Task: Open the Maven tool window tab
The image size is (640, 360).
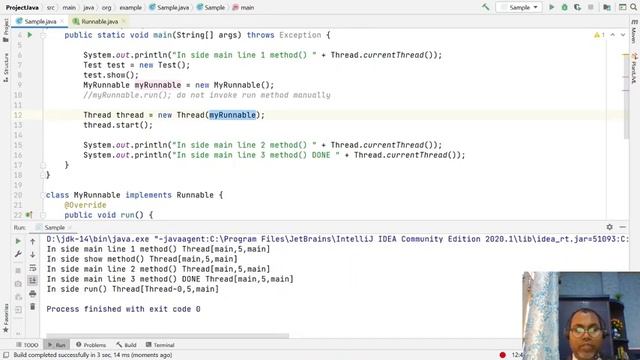Action: pyautogui.click(x=634, y=32)
